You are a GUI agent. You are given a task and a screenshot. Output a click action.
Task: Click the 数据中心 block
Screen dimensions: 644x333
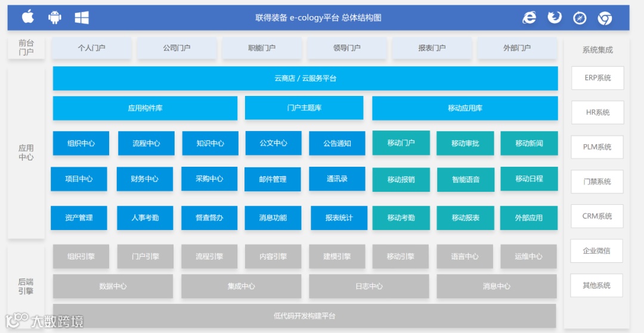click(x=113, y=287)
